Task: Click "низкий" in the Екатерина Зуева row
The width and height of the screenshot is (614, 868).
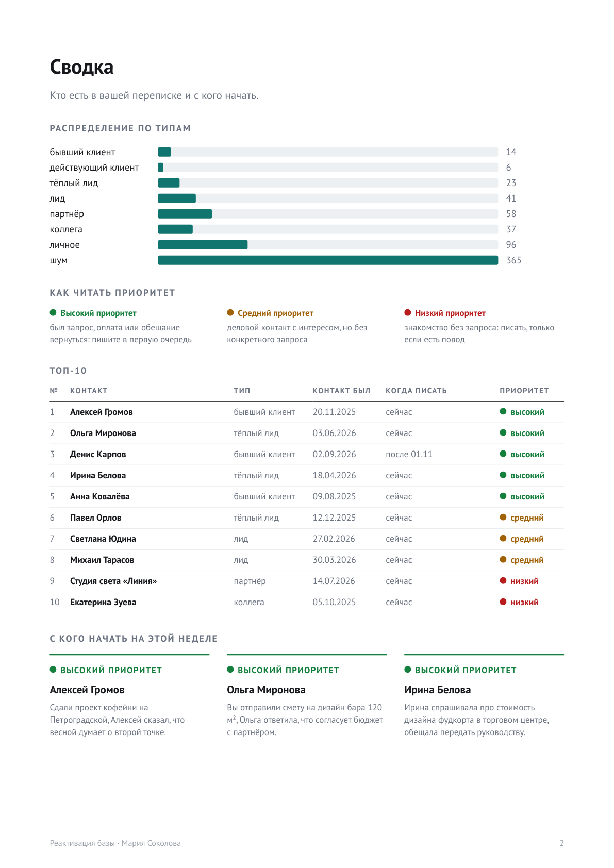Action: (x=524, y=603)
